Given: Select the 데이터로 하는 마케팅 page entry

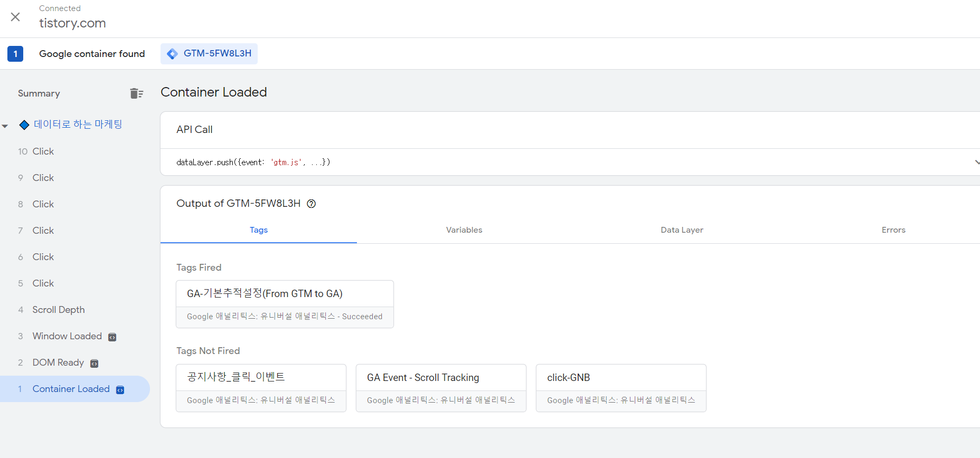Looking at the screenshot, I should [x=78, y=125].
